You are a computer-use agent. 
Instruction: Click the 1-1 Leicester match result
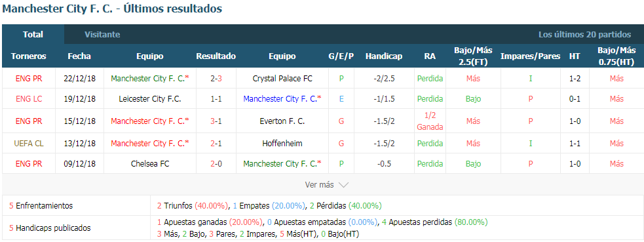pyautogui.click(x=216, y=98)
